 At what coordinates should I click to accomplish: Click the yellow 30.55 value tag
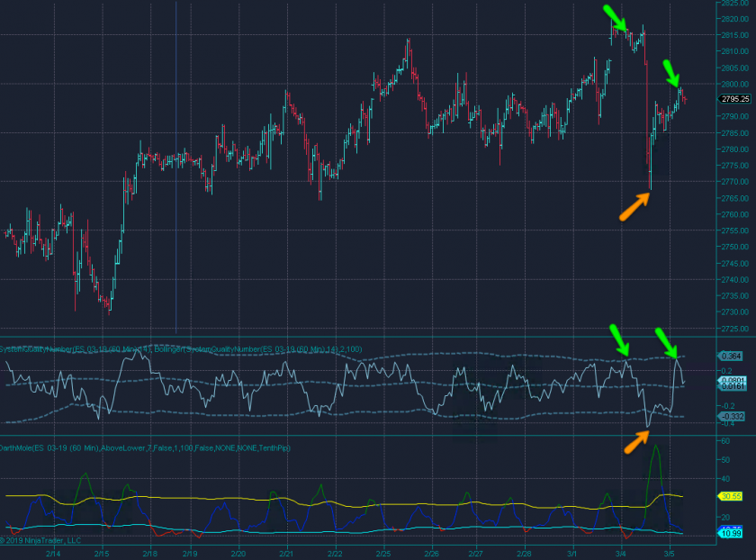point(731,496)
